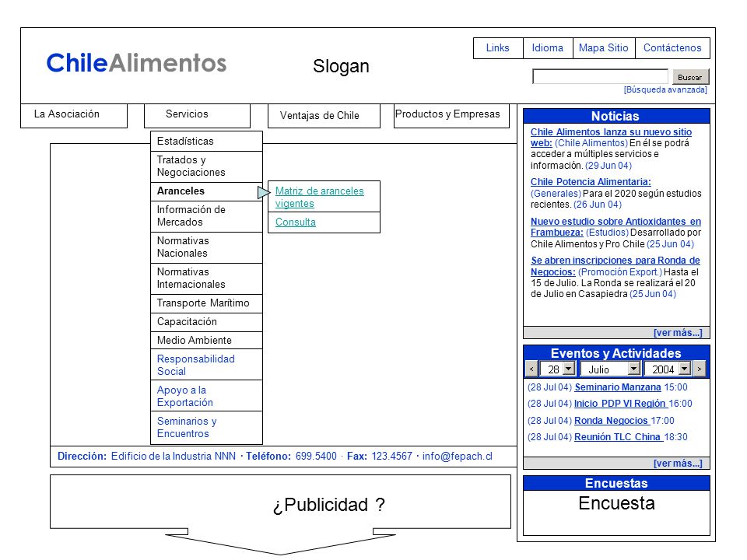Click the Buscar button

(691, 77)
